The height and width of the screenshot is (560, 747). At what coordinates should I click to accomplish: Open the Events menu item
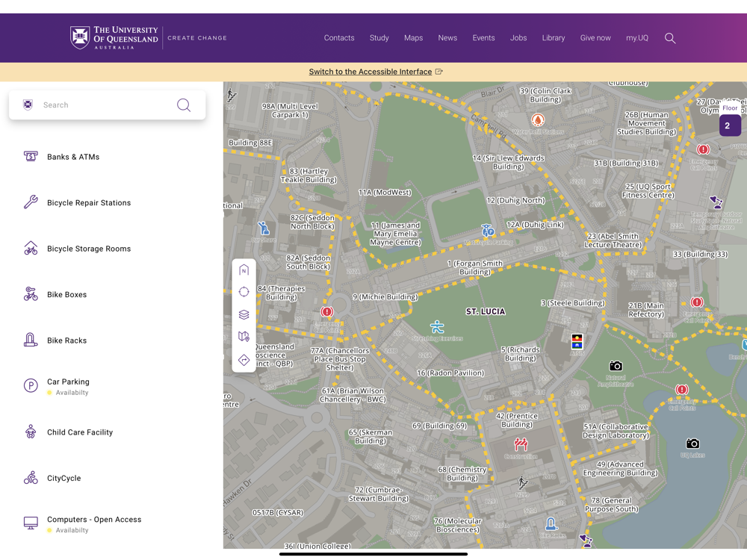click(x=483, y=38)
